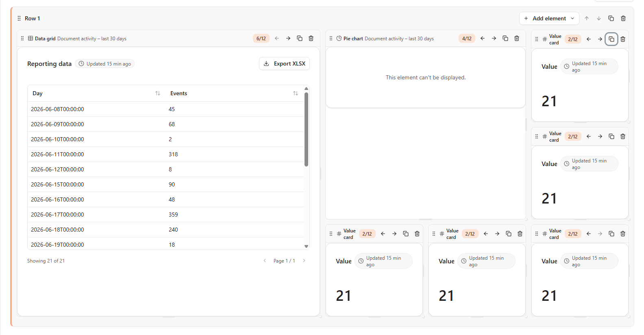644x335 pixels.
Task: Delete Row 1 with trash icon
Action: (x=623, y=18)
